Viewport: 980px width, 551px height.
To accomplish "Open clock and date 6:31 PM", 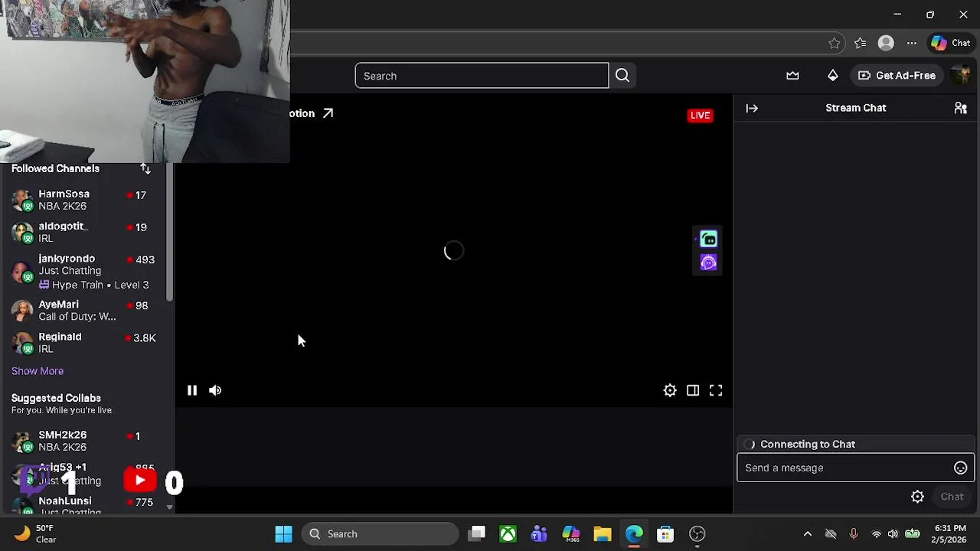I will (x=949, y=534).
